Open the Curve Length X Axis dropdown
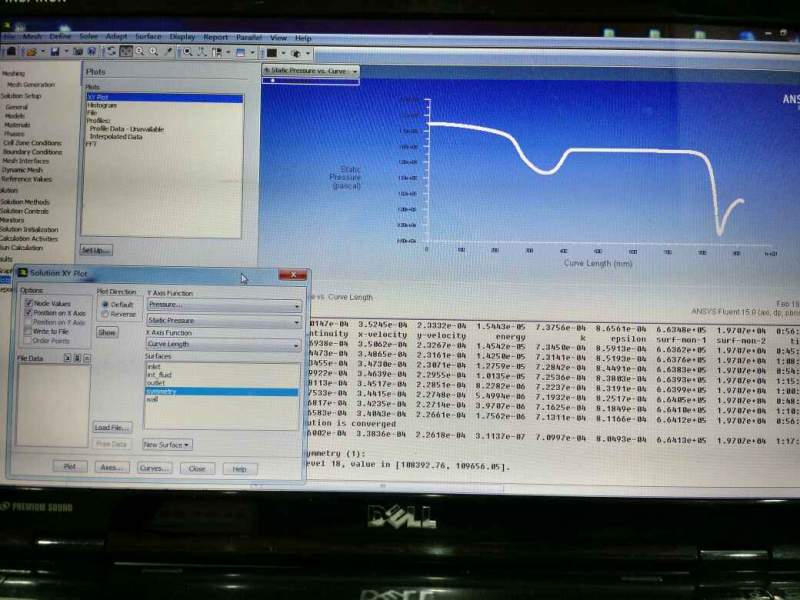Screen dimensions: 800x600 pos(224,344)
